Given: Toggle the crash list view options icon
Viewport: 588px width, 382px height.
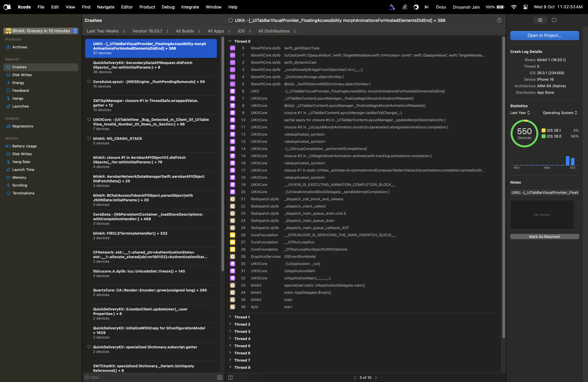Looking at the screenshot, I should [x=219, y=377].
